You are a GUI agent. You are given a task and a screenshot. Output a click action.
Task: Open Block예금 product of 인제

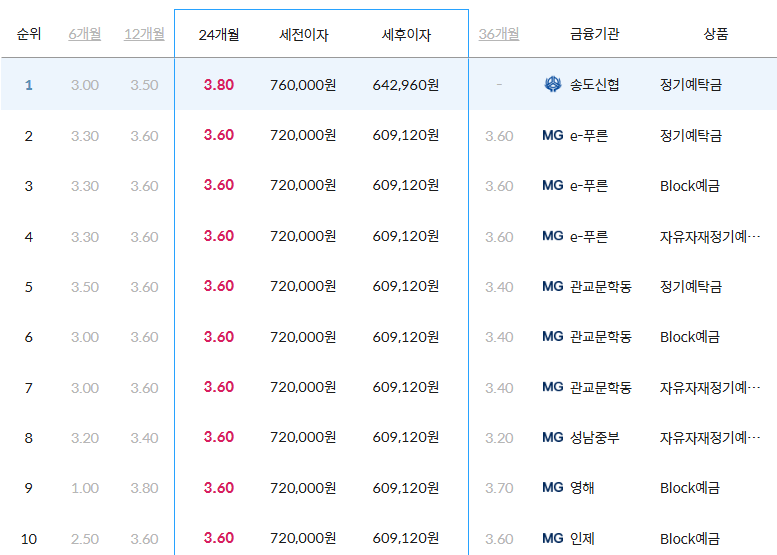coord(690,539)
